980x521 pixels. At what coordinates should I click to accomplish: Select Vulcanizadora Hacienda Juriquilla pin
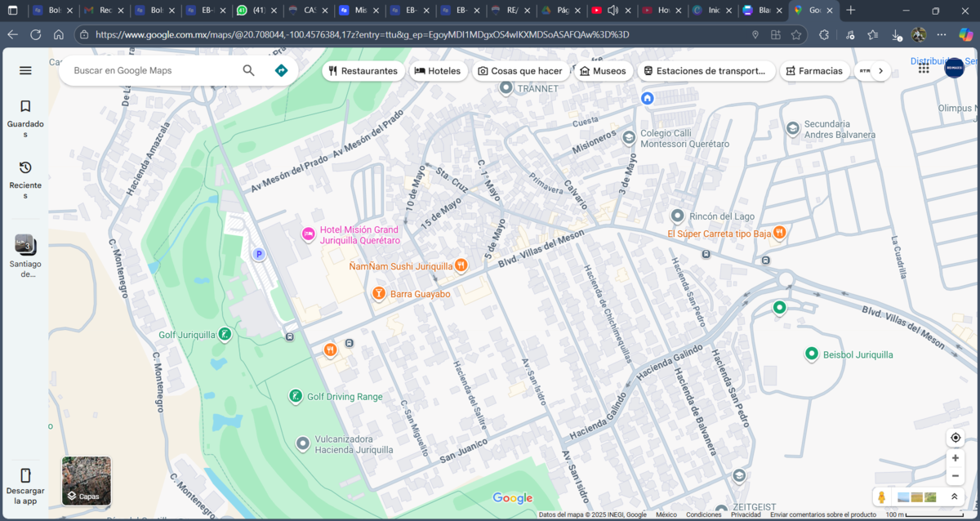pyautogui.click(x=303, y=443)
